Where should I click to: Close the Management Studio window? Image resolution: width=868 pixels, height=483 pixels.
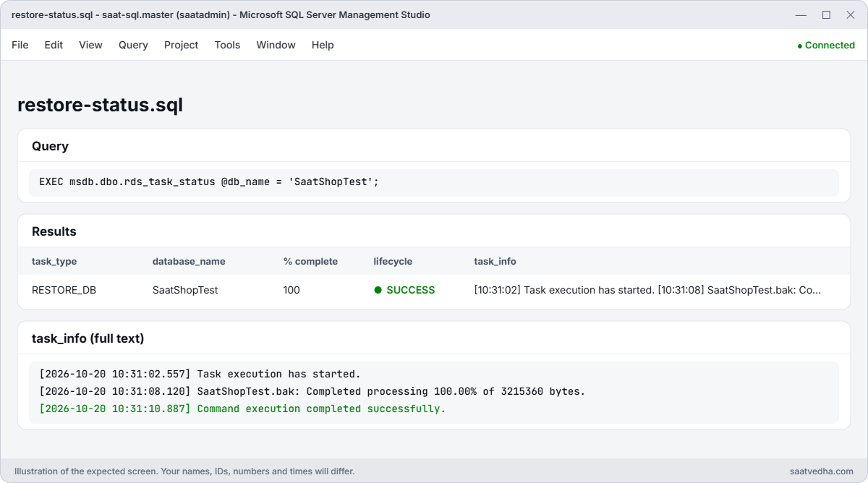(851, 14)
